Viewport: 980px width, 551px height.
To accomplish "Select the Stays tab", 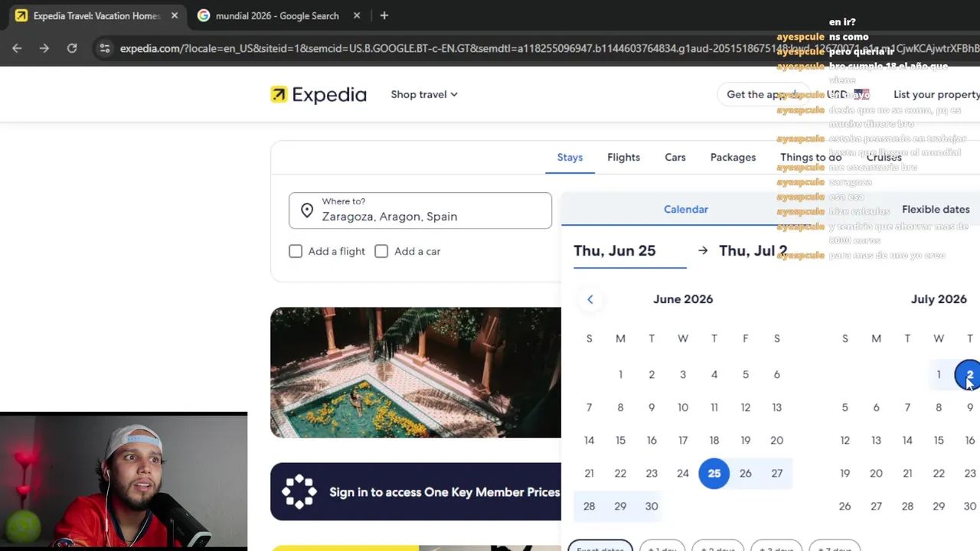I will coord(570,157).
